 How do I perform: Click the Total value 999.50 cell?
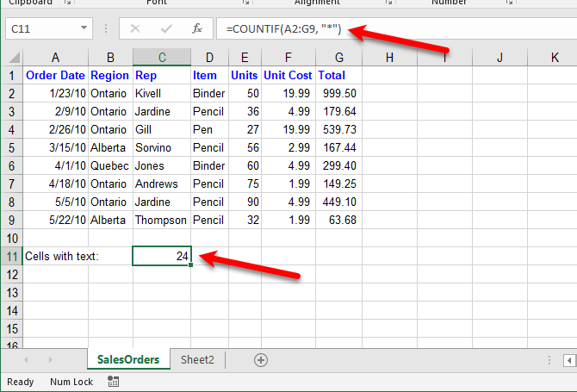339,93
